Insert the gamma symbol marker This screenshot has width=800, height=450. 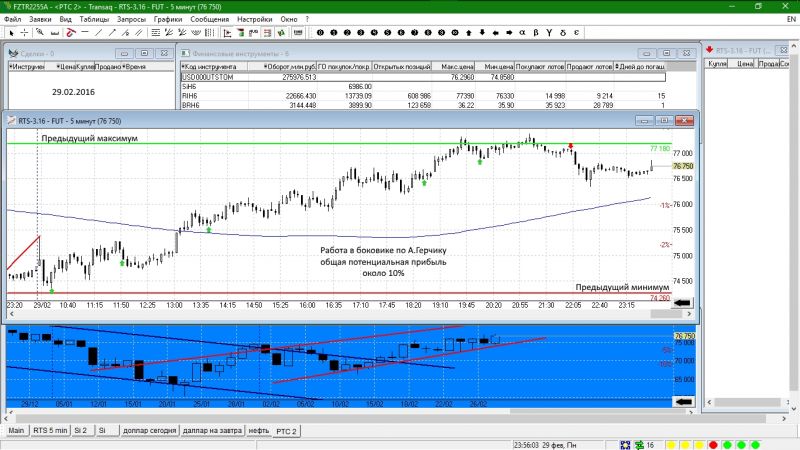click(x=549, y=33)
